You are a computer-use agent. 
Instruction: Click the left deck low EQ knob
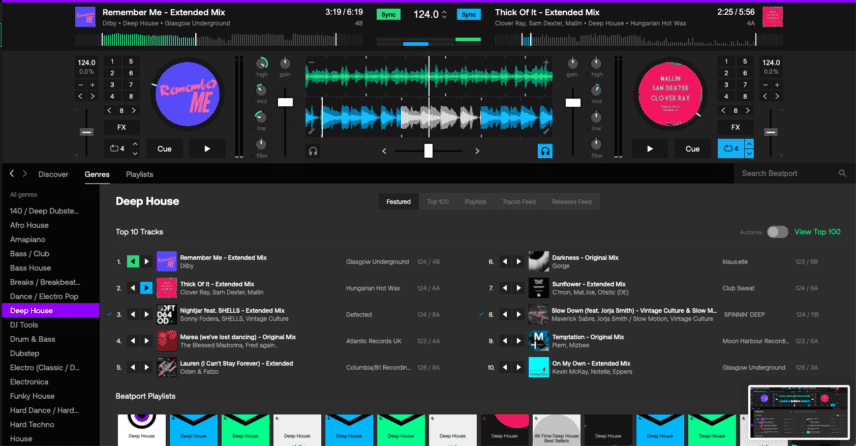tap(261, 117)
